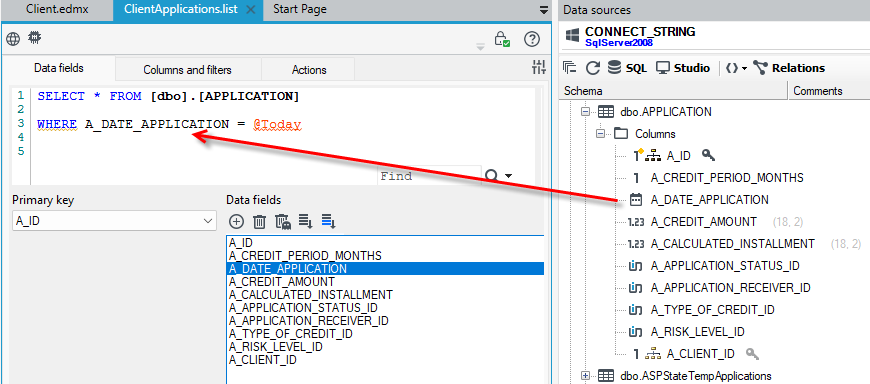Click the trash with database icon
This screenshot has height=384, width=870.
pos(283,222)
